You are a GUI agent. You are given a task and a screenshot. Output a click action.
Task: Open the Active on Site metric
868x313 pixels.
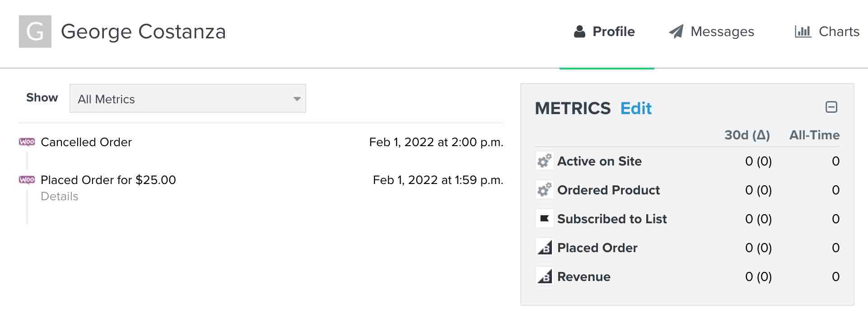click(599, 161)
